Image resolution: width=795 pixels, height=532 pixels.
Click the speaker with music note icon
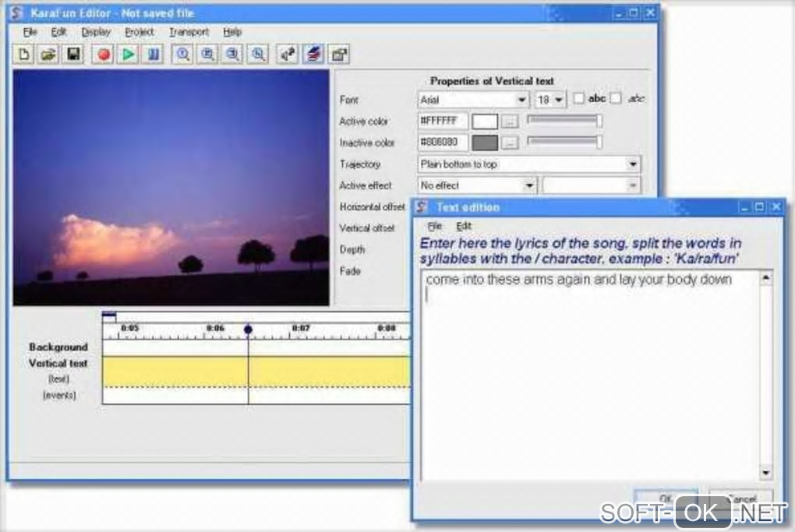pos(288,55)
